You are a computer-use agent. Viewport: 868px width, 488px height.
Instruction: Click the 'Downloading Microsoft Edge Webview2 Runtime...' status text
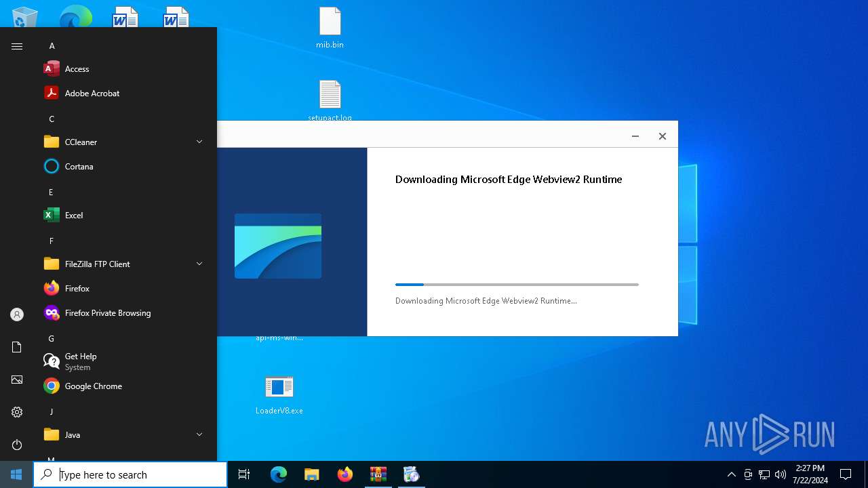coord(486,301)
